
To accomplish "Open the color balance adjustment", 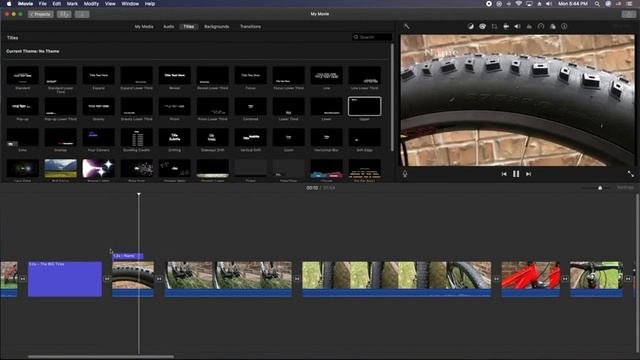I will click(471, 26).
